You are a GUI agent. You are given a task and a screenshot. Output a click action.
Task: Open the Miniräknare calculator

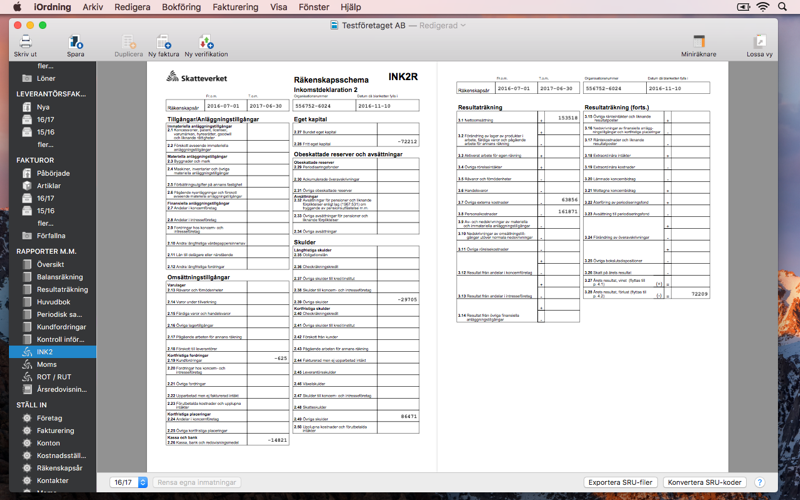coord(698,41)
